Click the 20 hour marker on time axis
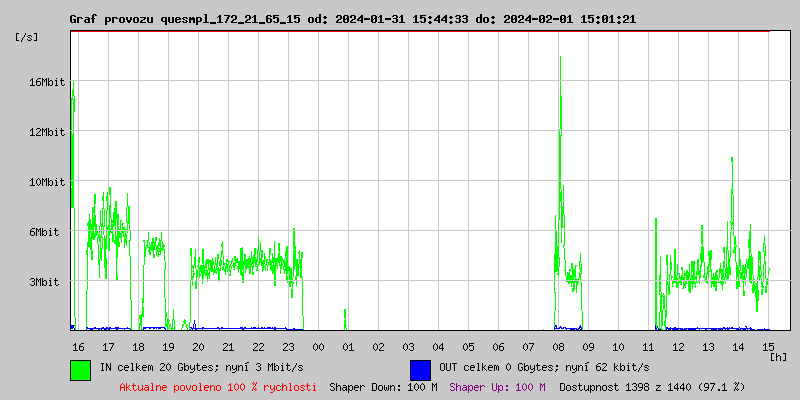 (x=198, y=346)
